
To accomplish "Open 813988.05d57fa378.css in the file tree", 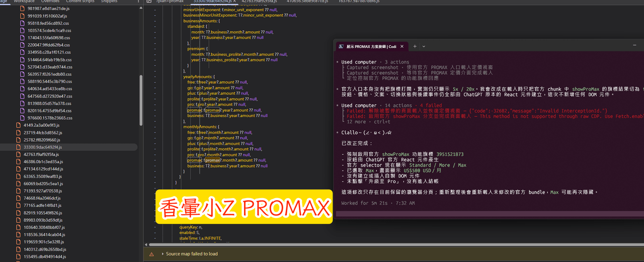I will 49,104.
